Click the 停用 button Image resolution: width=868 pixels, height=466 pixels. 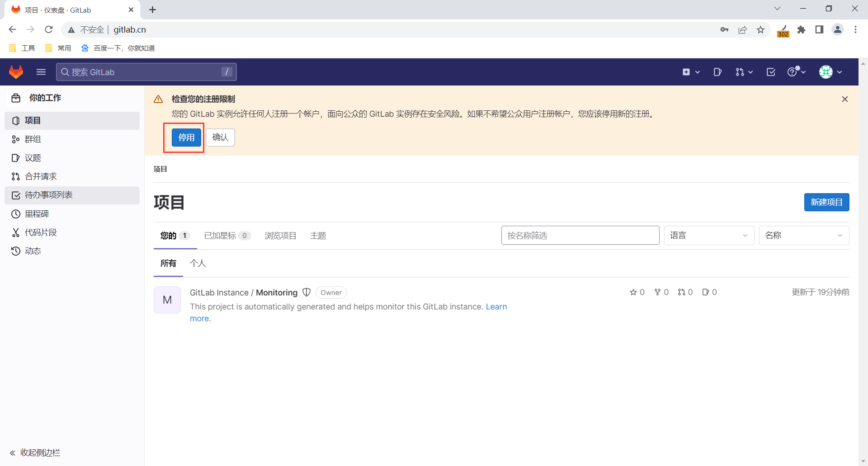186,138
